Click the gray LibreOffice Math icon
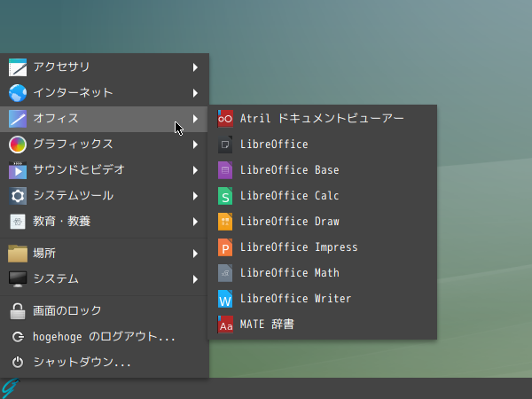This screenshot has height=399, width=532. click(225, 273)
